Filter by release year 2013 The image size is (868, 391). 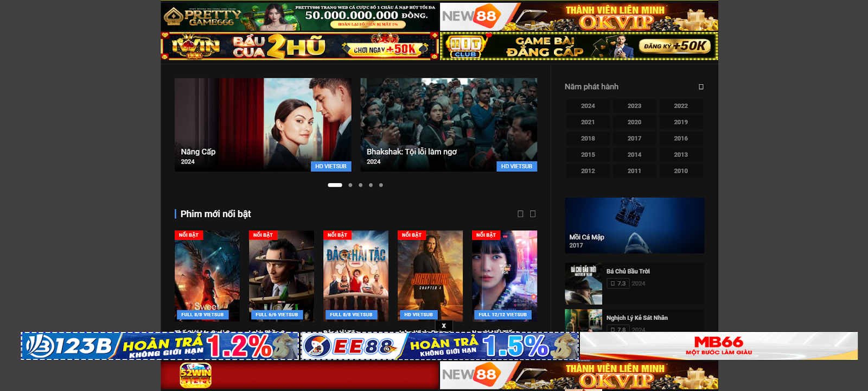681,155
